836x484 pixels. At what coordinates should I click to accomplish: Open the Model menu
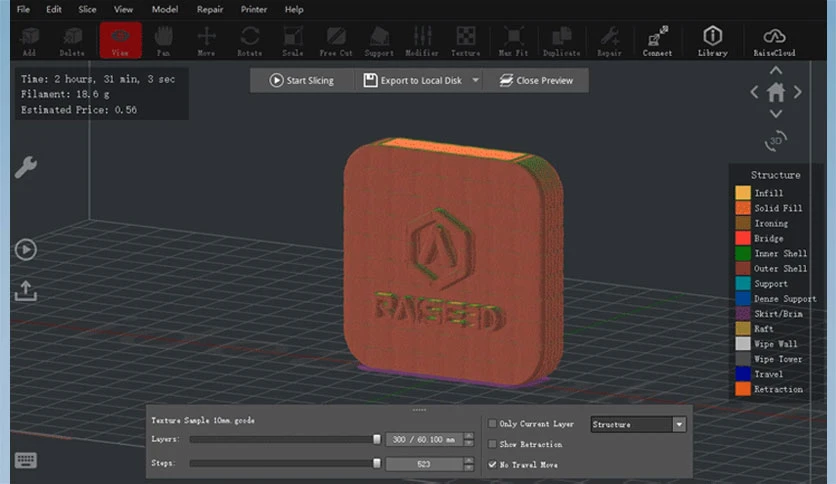point(164,9)
